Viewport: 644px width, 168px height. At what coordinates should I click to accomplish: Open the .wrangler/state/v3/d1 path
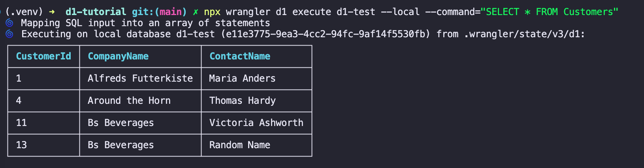click(523, 34)
